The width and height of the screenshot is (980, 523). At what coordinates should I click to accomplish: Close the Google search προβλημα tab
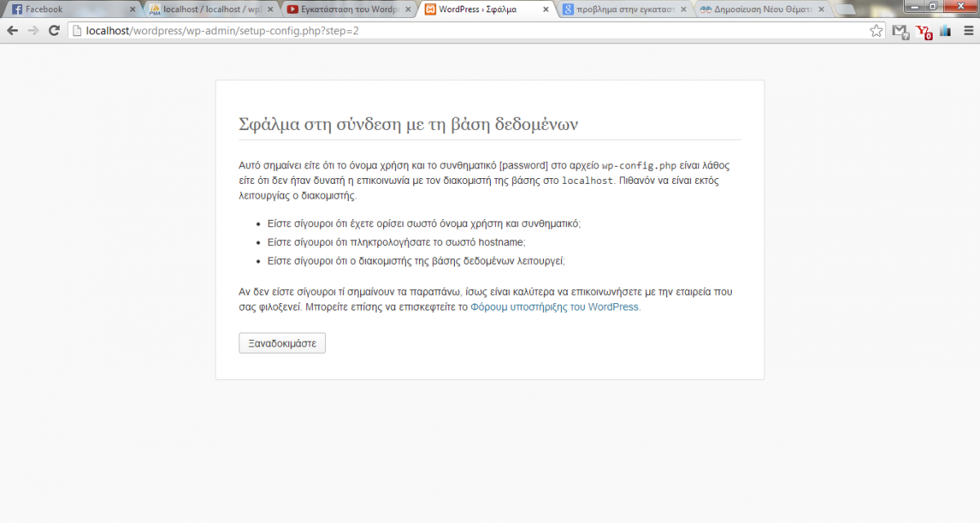click(684, 10)
